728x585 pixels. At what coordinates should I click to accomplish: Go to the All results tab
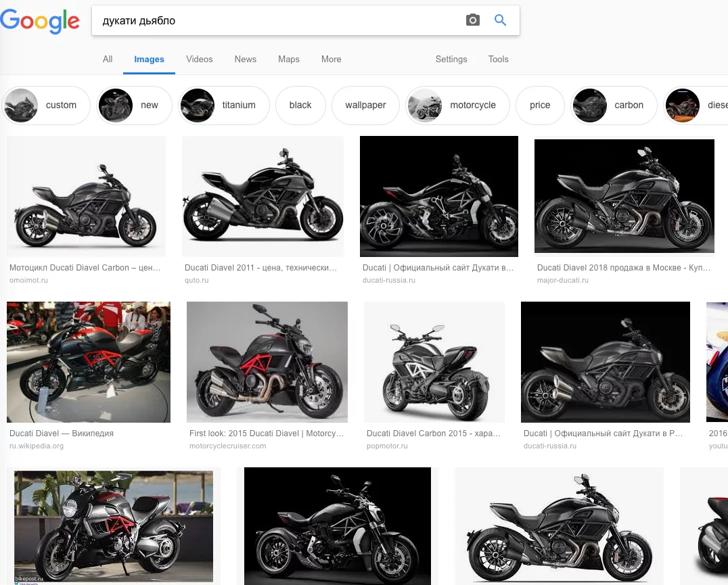(108, 60)
